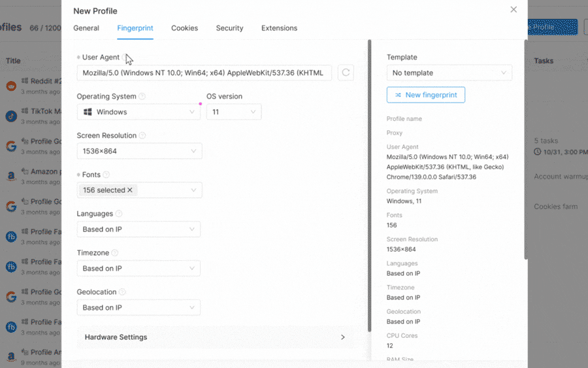Click the Cookies farm task in background

pos(556,207)
